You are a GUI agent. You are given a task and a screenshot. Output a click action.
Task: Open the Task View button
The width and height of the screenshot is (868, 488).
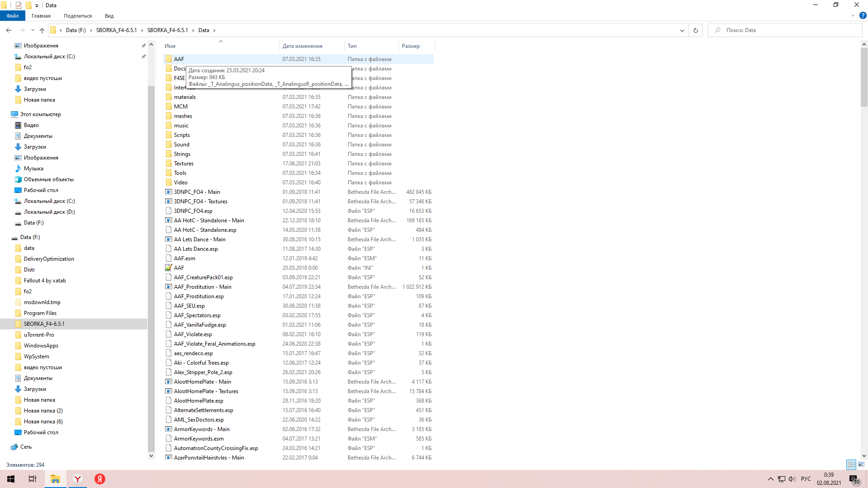point(33,479)
